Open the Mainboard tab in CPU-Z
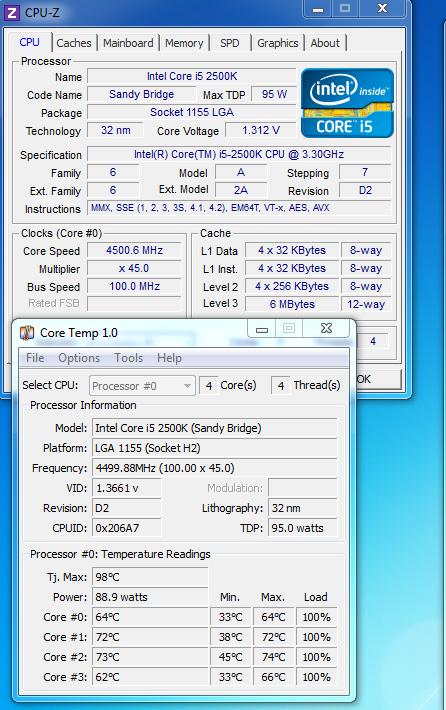 [128, 43]
